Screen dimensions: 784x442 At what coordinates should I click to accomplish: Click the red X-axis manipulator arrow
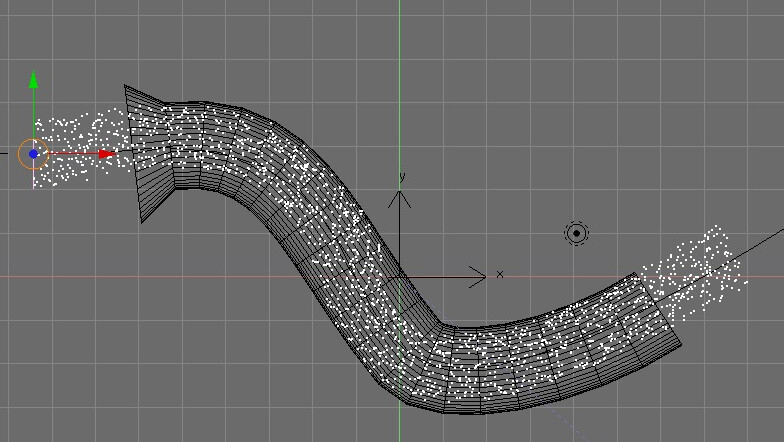(x=107, y=154)
